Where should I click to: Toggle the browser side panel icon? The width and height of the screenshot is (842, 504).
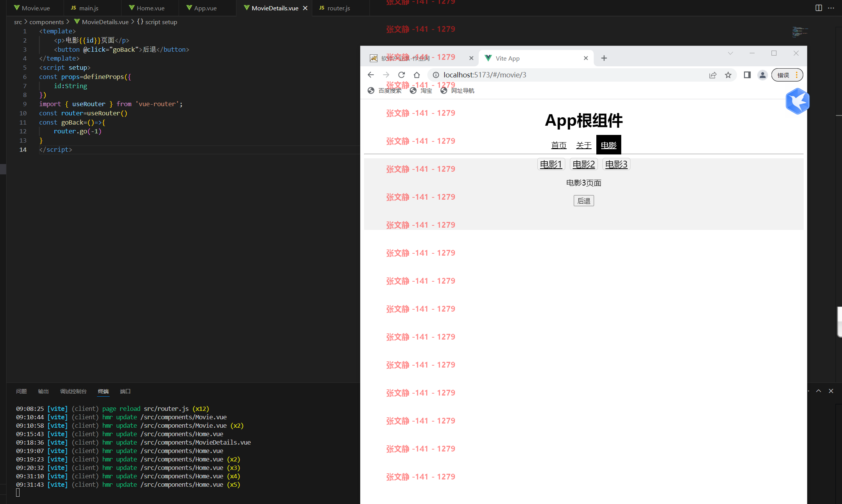[747, 75]
